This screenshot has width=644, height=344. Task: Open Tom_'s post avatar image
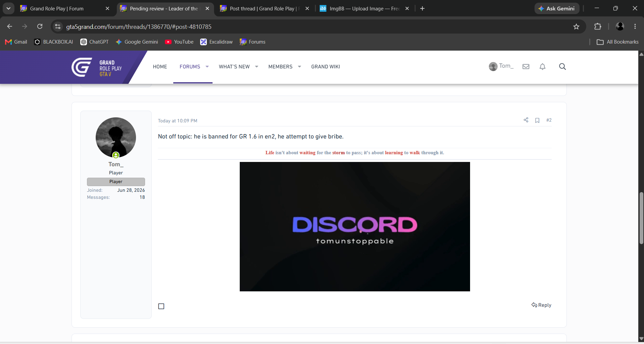click(116, 137)
